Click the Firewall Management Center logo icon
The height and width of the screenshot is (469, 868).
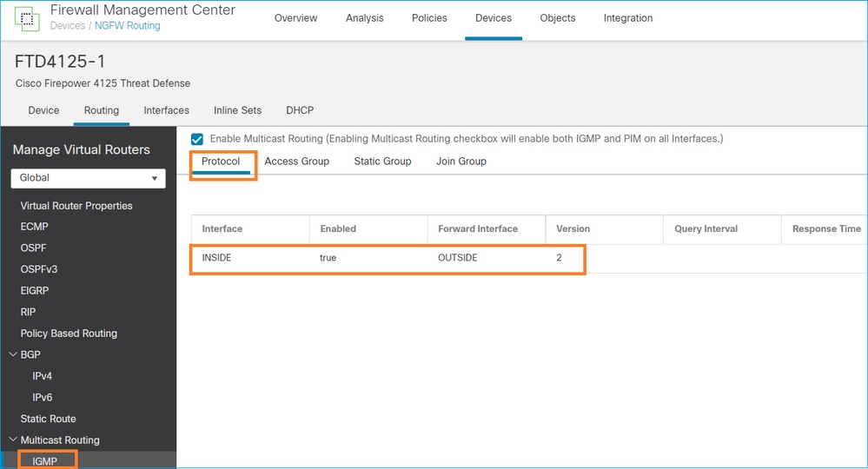(27, 19)
